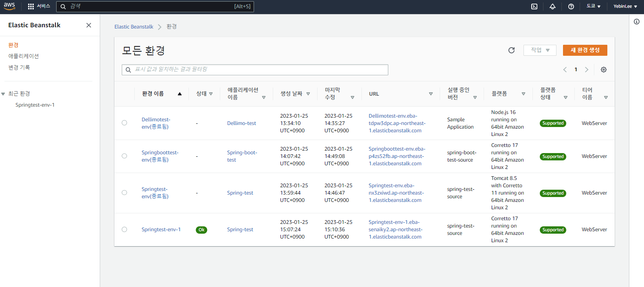Open the Dellimotest-env(종료됨) environment link
The width and height of the screenshot is (644, 287).
click(x=156, y=123)
